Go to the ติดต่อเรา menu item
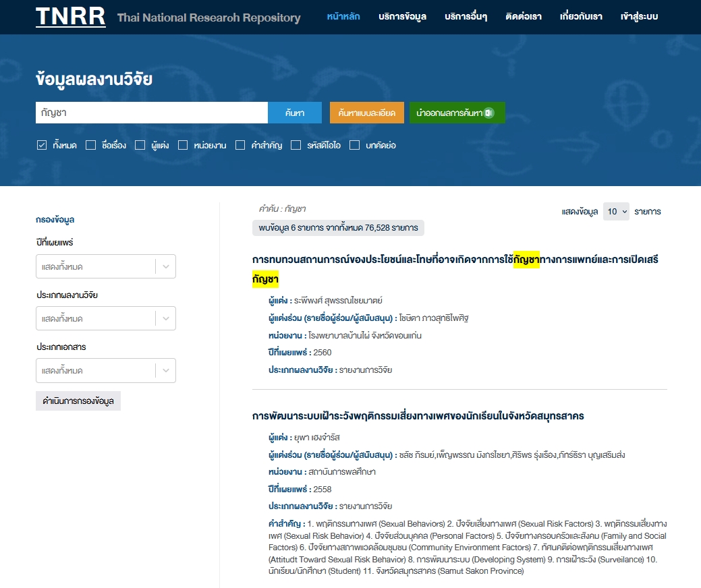 click(x=524, y=17)
